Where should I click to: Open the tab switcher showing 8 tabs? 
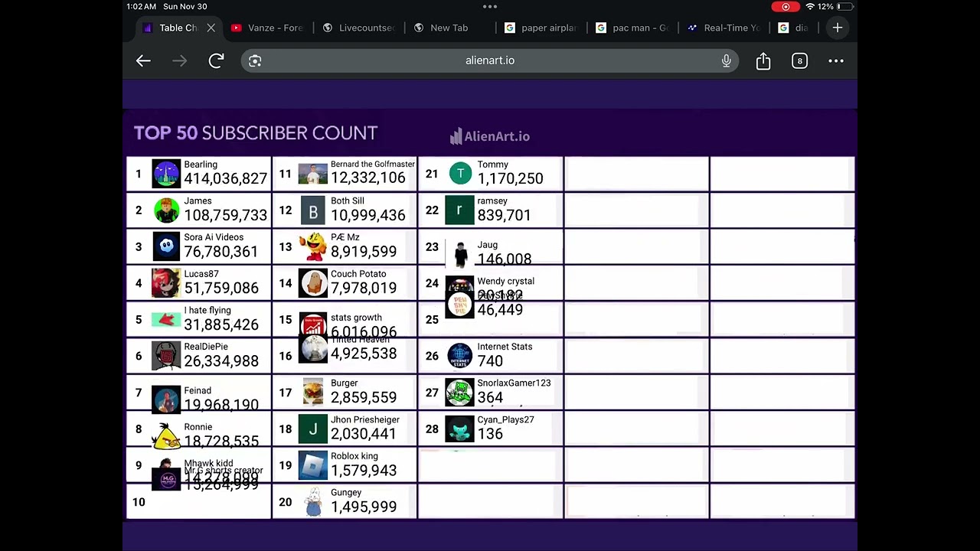[799, 60]
